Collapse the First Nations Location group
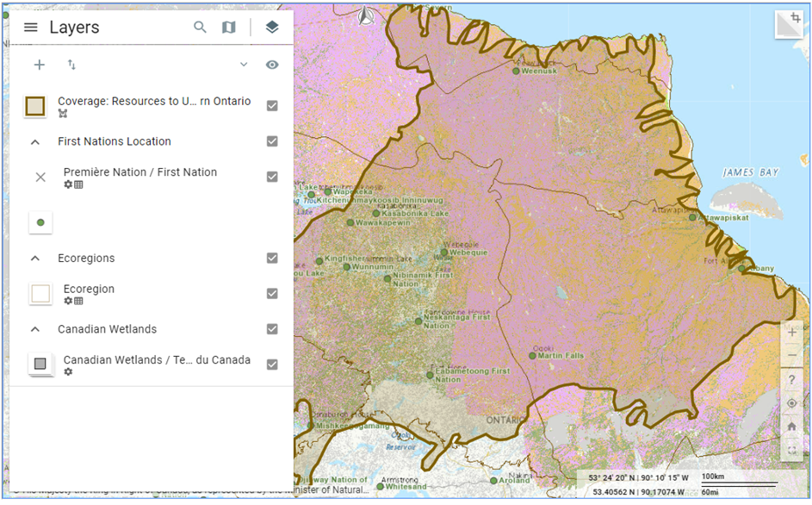This screenshot has height=505, width=812. 35,141
